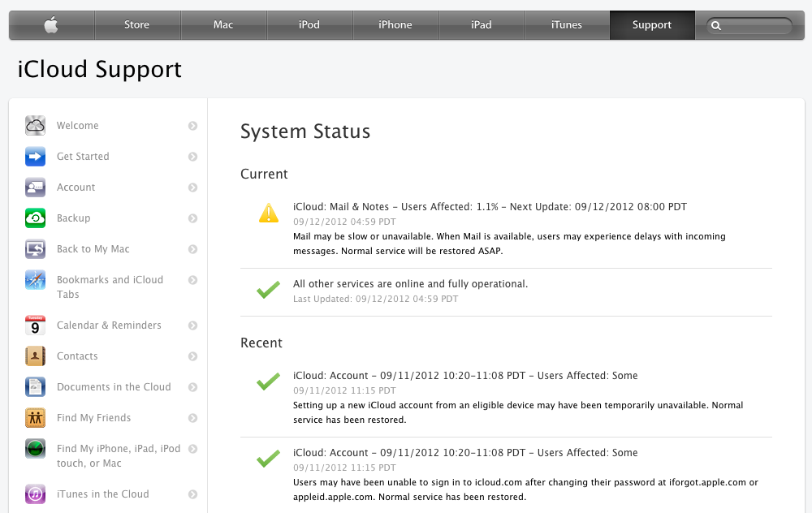Click the chevron next to Documents in the Cloud
This screenshot has width=812, height=513.
click(x=192, y=387)
